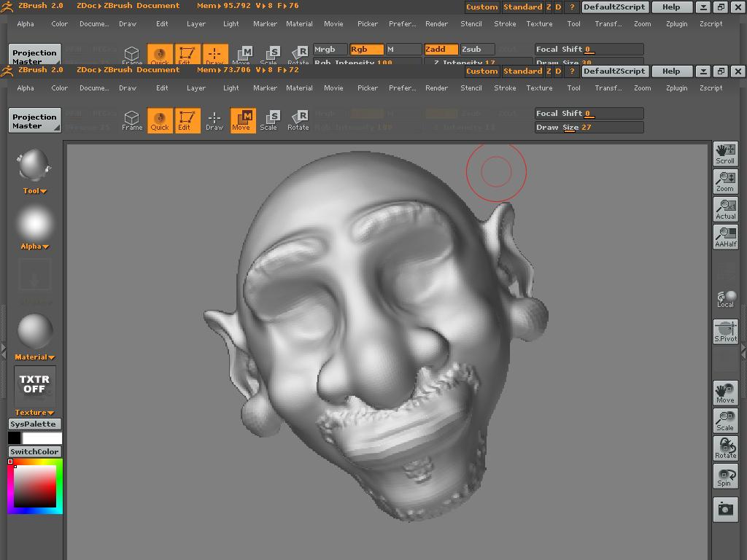Open the Texture menu in front window
Viewport: 747px width, 560px height.
(x=539, y=88)
